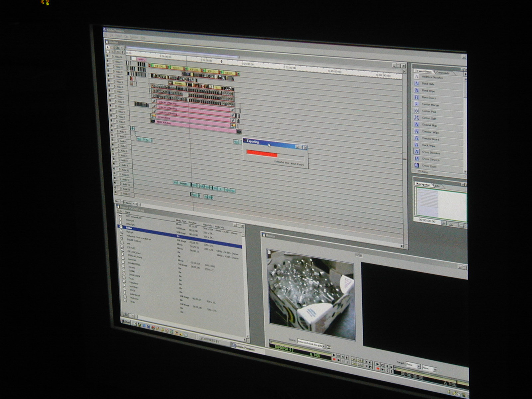Pick the Zoom magnifier tool in Timeline
The image size is (532, 399).
click(112, 52)
